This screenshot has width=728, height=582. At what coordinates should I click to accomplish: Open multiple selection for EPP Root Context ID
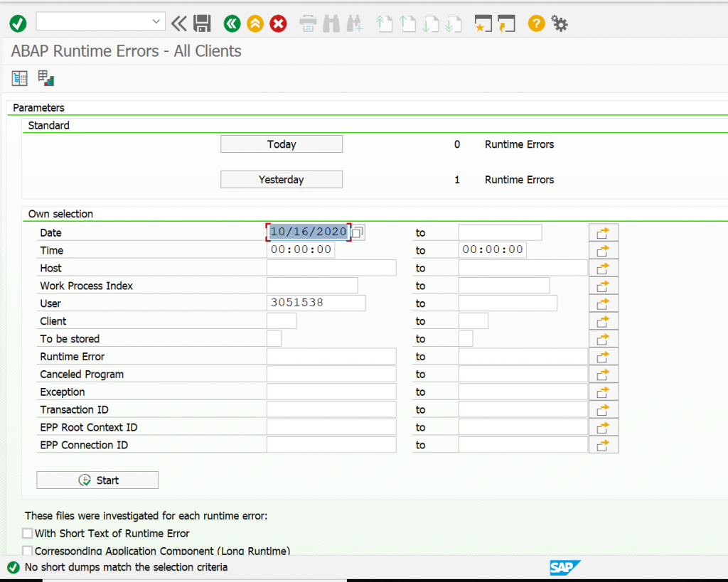click(603, 427)
